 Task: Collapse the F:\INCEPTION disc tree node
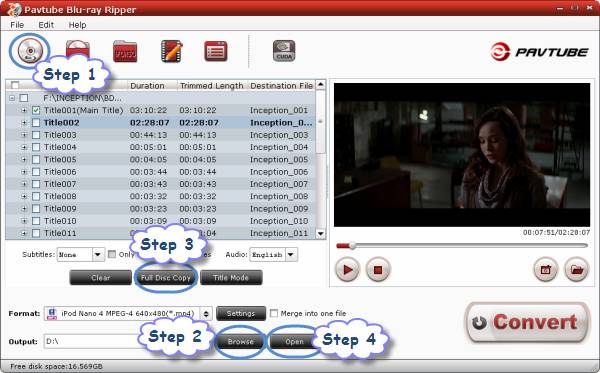pos(12,98)
